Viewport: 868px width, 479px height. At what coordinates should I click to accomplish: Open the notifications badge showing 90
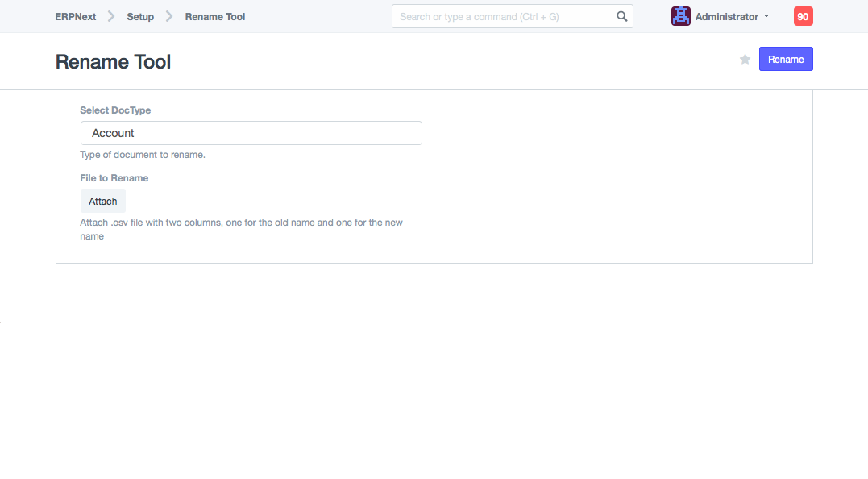[803, 16]
